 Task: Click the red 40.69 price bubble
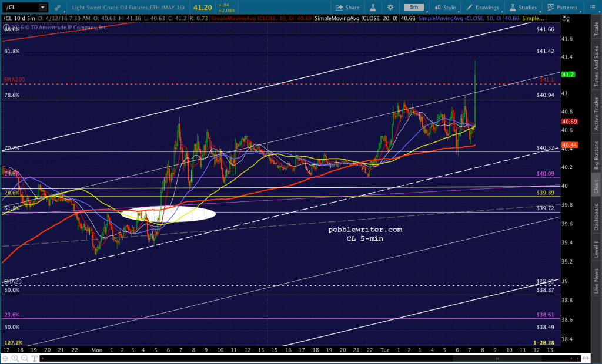[569, 122]
